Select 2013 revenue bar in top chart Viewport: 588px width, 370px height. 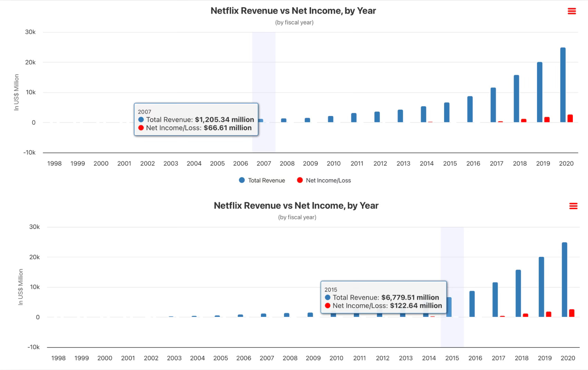coord(400,116)
